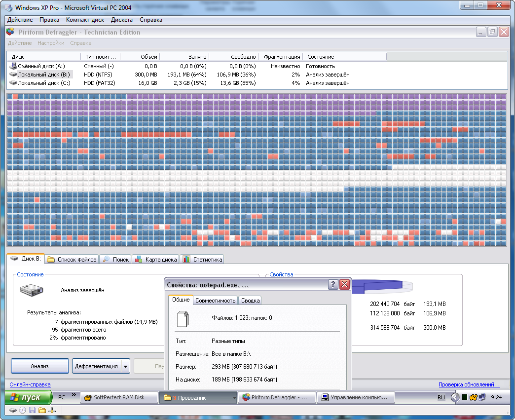Click the hard disk icon in Virtual PC status bar

13,410
